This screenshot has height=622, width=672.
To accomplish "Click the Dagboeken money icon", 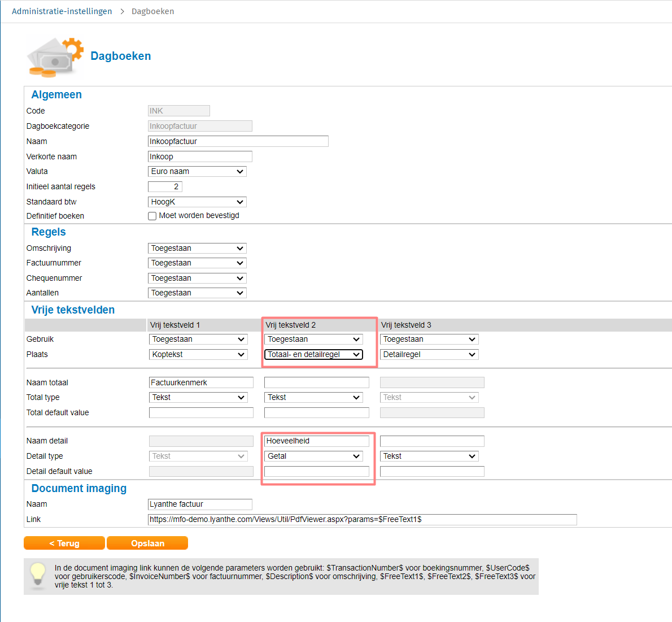I will (x=55, y=57).
